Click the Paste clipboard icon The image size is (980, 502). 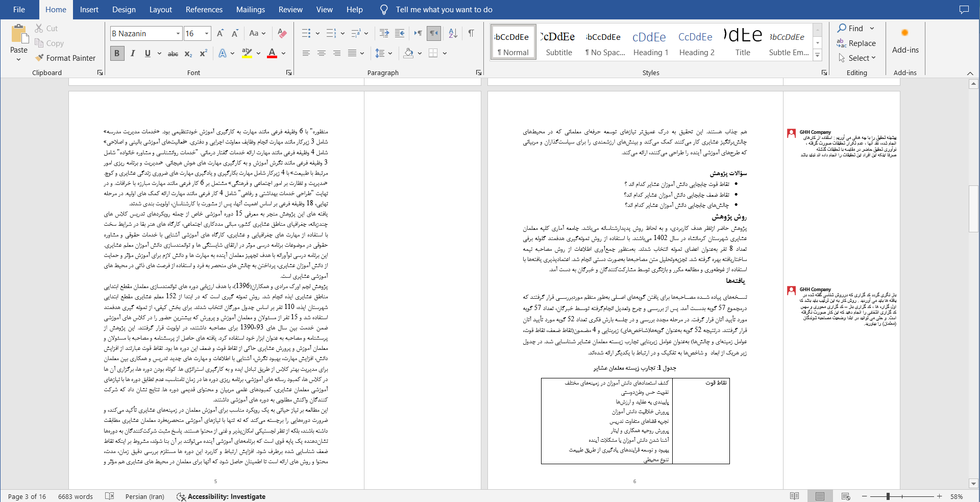coord(19,34)
